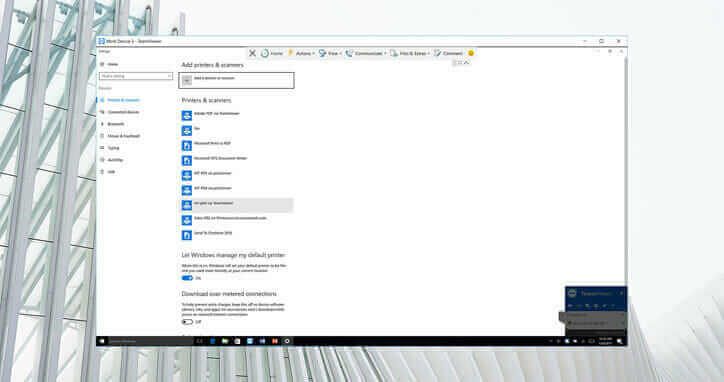Screen dimensions: 724x382
Task: Open AutoPlay settings in the sidebar
Action: 112,160
